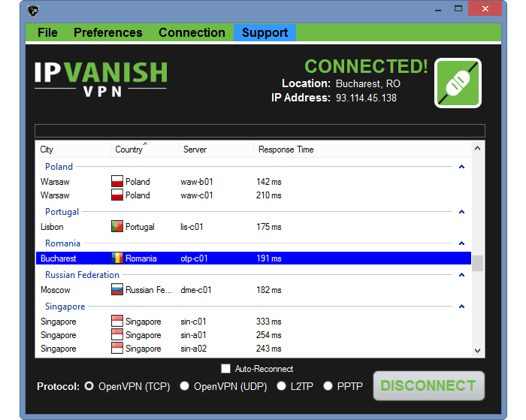Click the server search input field
The image size is (526, 420).
tap(260, 131)
